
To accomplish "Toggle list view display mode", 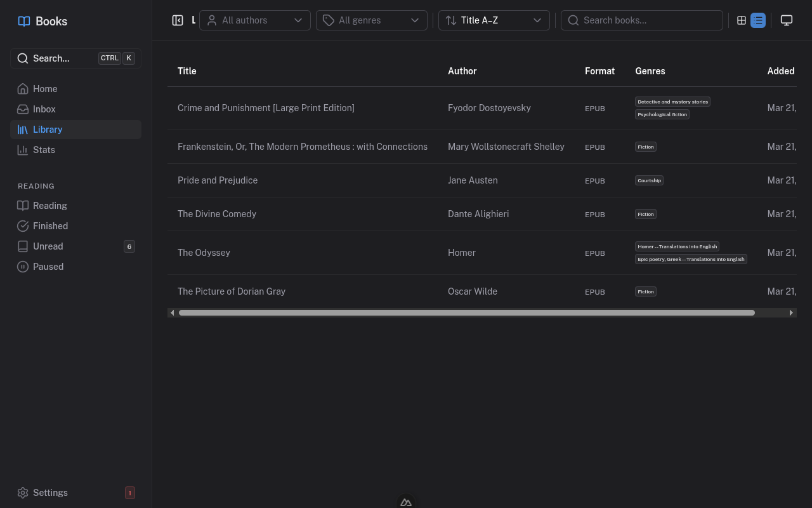I will [758, 20].
